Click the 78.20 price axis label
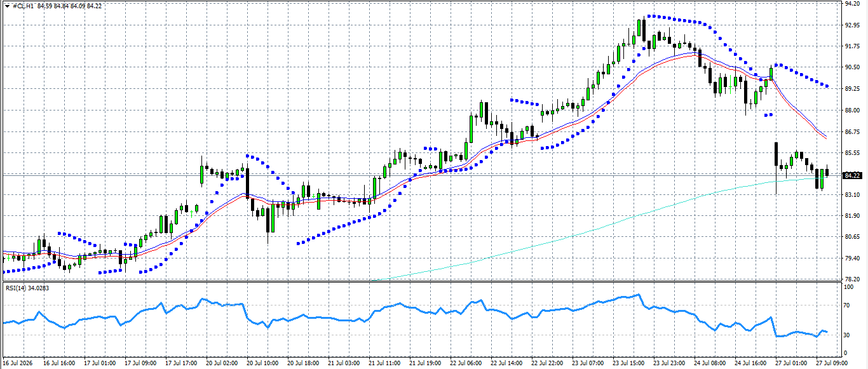Image resolution: width=868 pixels, height=369 pixels. 852,279
